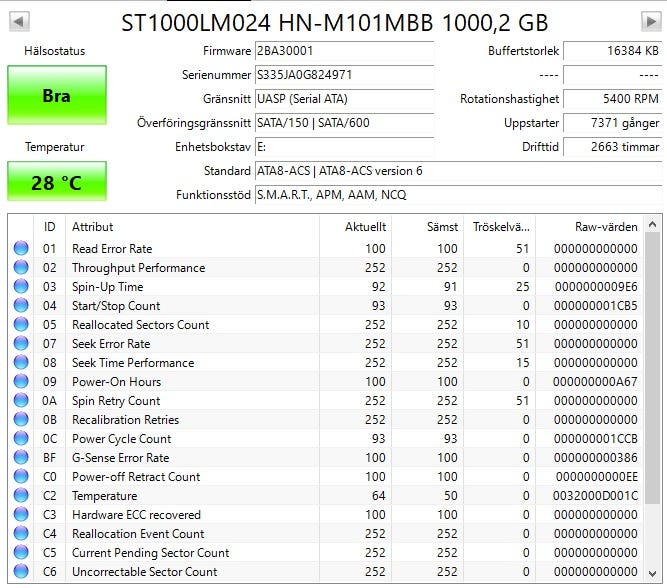Screen dimensions: 667x588
Task: Click the blue orb next to Power-On Hours
Action: (x=21, y=382)
